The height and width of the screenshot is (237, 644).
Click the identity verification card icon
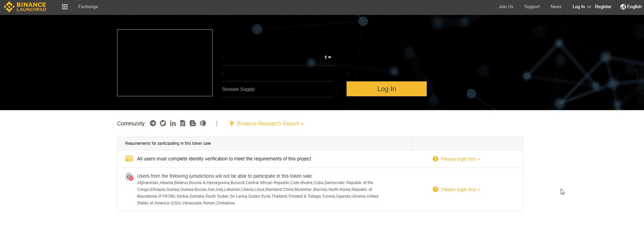tap(129, 159)
